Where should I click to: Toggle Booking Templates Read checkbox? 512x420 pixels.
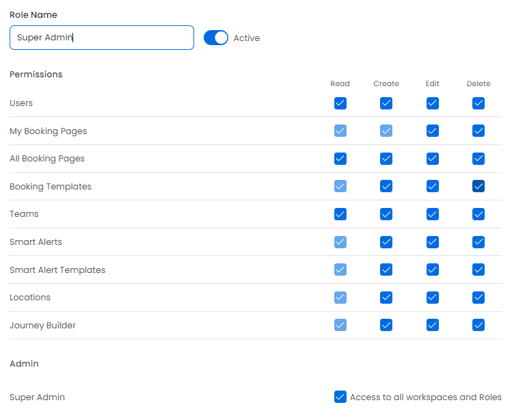(340, 186)
